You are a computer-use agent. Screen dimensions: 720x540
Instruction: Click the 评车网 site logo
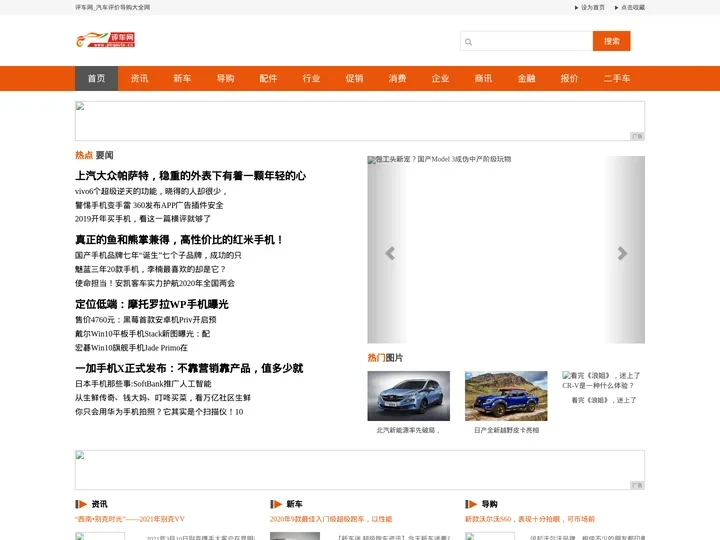[x=105, y=40]
